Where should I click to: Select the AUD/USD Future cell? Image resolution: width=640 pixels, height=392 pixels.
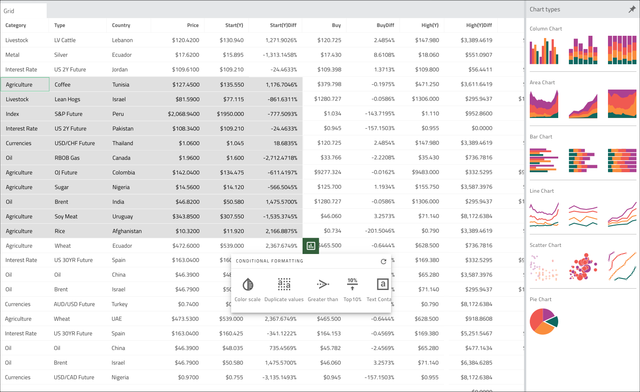pos(74,304)
